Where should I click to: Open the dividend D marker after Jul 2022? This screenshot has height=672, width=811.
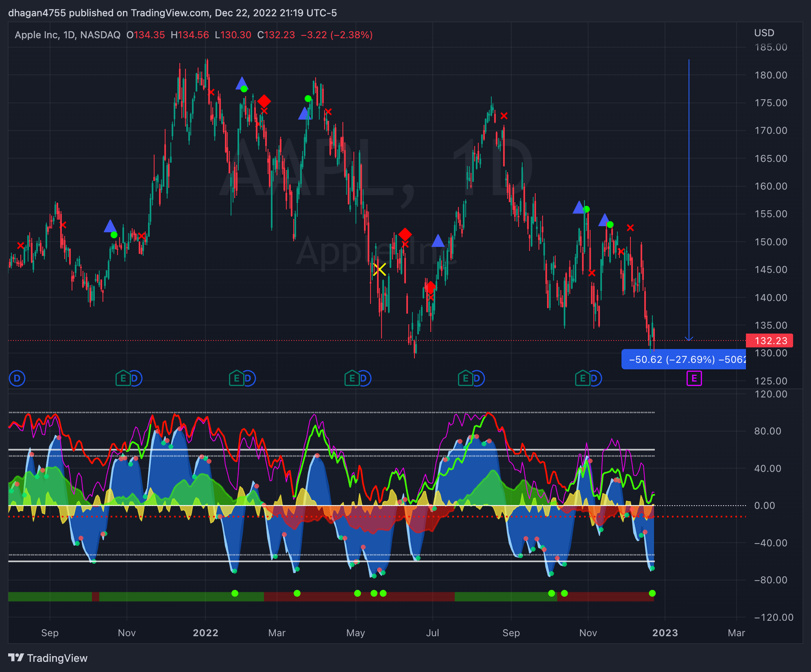[x=477, y=379]
